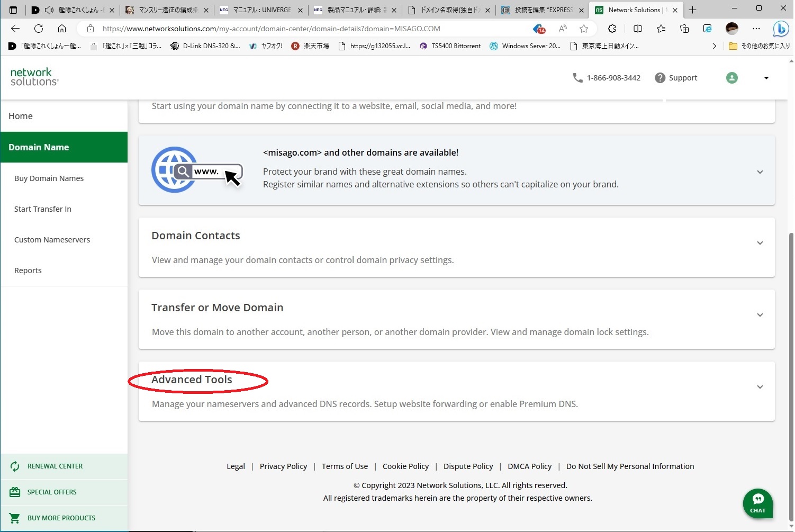Click the browser address bar URL
This screenshot has width=795, height=532.
pyautogui.click(x=271, y=29)
